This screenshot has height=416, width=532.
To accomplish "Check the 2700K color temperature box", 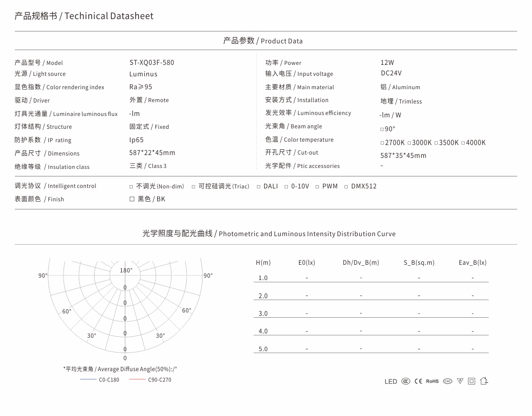I will (383, 143).
